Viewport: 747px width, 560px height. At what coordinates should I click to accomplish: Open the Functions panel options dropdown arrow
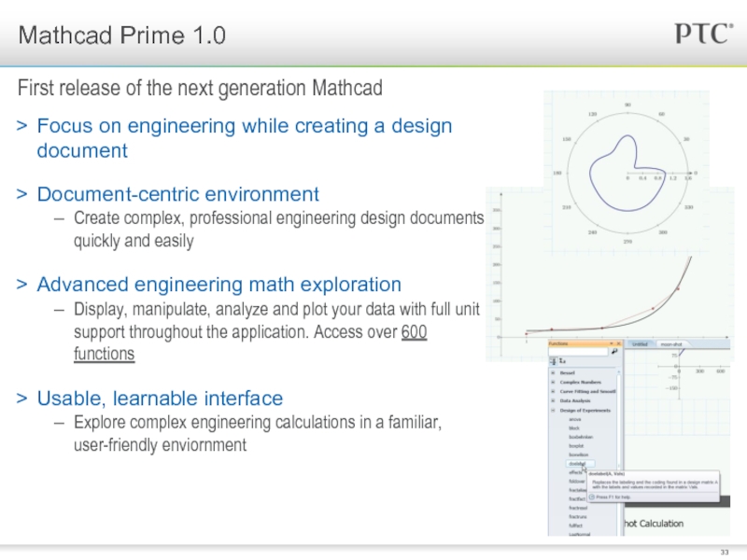(612, 343)
